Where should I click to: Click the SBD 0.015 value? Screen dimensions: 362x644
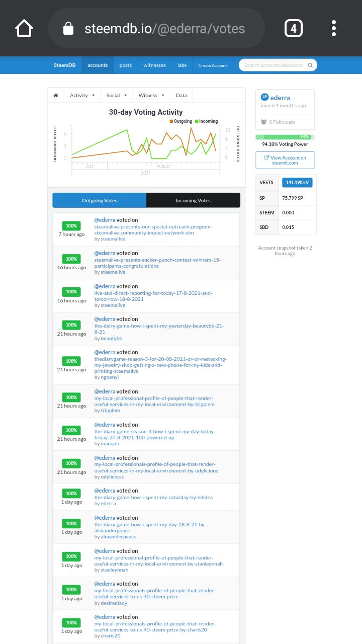coord(288,227)
